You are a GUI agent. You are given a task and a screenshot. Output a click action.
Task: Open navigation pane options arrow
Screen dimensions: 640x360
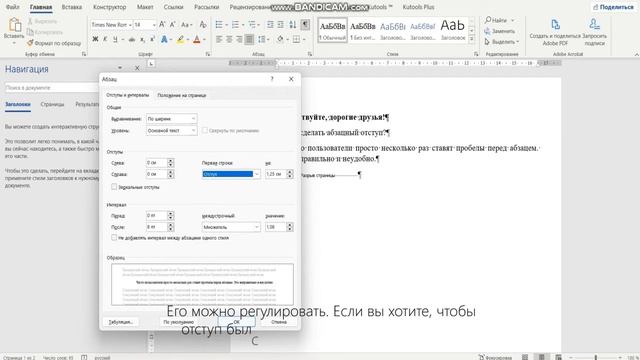(x=120, y=68)
